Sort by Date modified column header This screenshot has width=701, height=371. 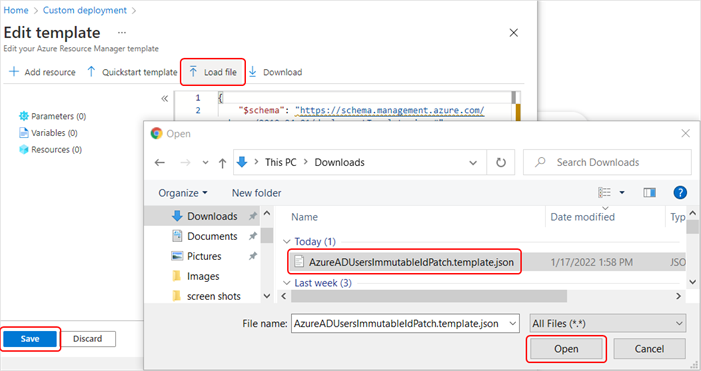pyautogui.click(x=582, y=217)
